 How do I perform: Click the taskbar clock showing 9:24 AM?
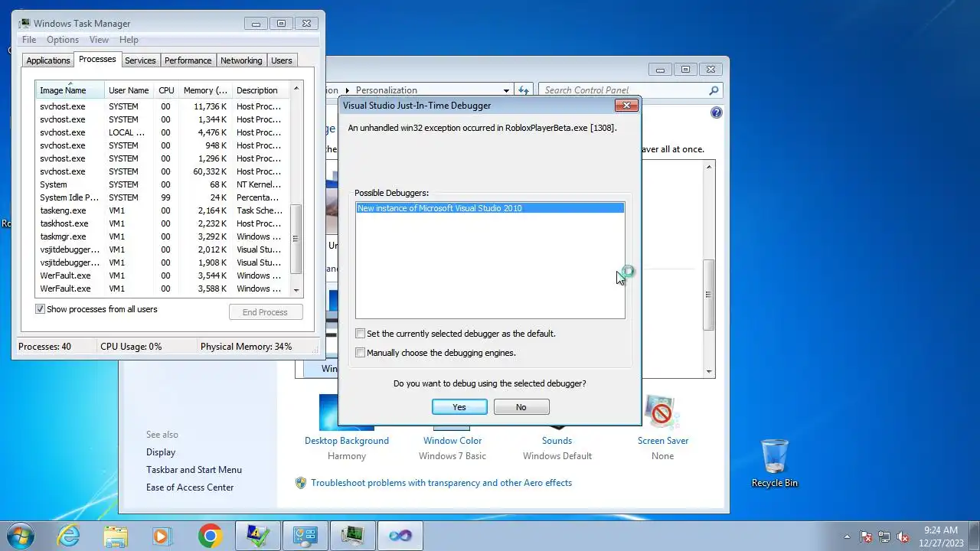click(x=941, y=536)
